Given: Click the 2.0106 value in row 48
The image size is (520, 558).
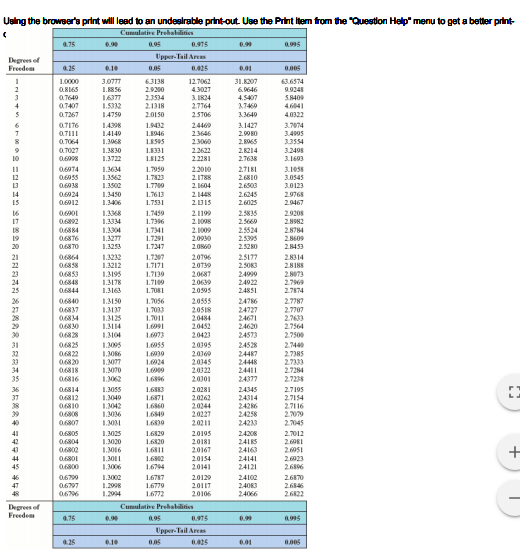Looking at the screenshot, I should (x=201, y=494).
